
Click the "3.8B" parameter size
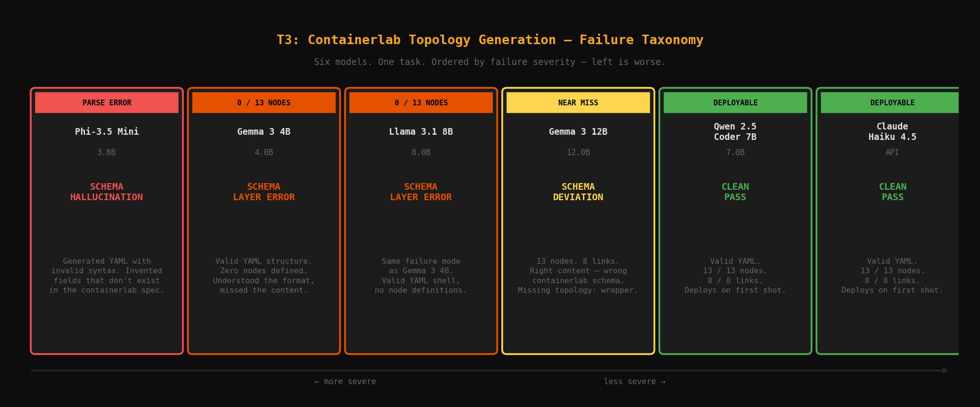click(x=107, y=152)
